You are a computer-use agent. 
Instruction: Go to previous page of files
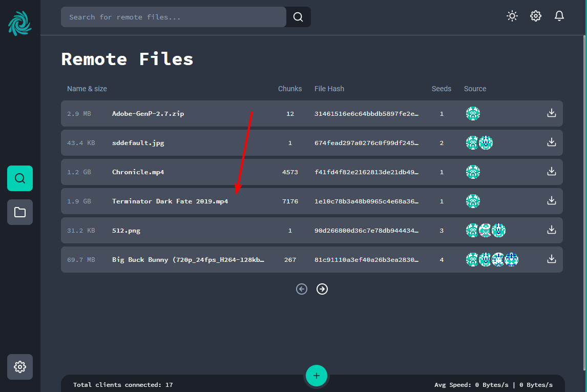(x=302, y=289)
